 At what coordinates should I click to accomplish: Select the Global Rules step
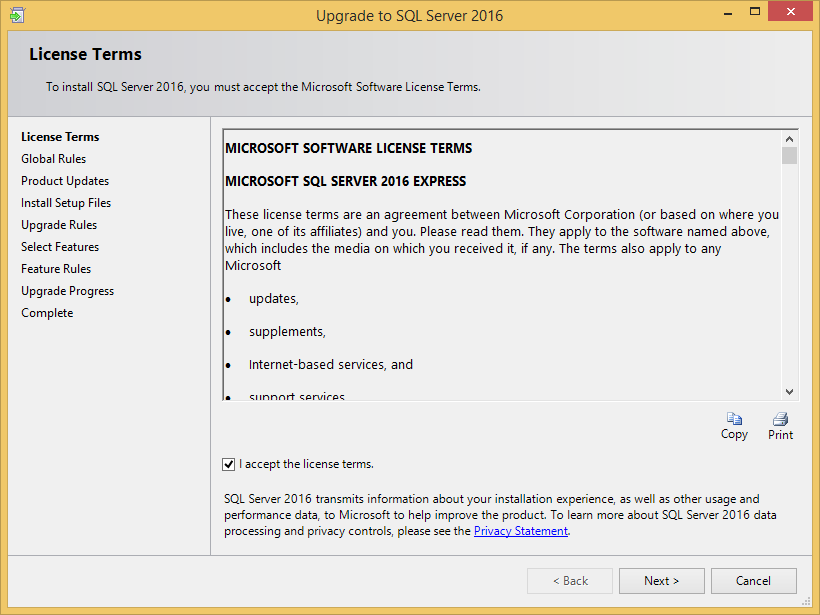(53, 159)
